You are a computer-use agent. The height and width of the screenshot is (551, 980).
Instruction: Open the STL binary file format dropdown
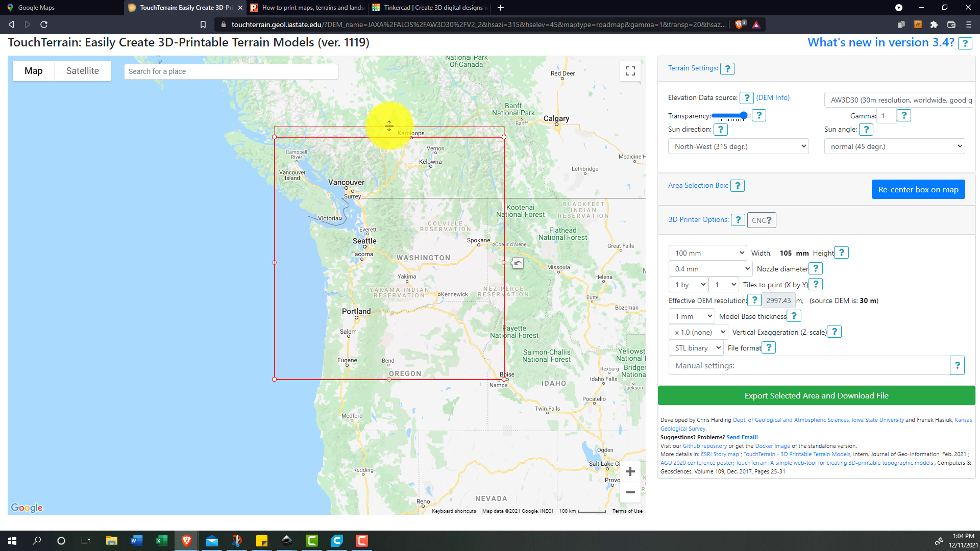point(696,348)
